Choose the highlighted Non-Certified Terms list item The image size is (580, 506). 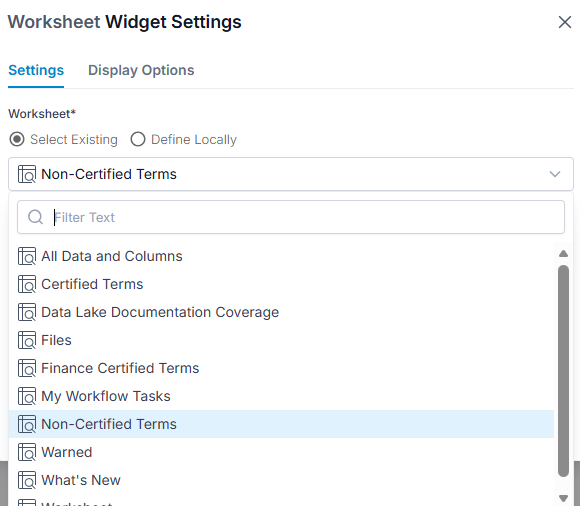pos(281,424)
